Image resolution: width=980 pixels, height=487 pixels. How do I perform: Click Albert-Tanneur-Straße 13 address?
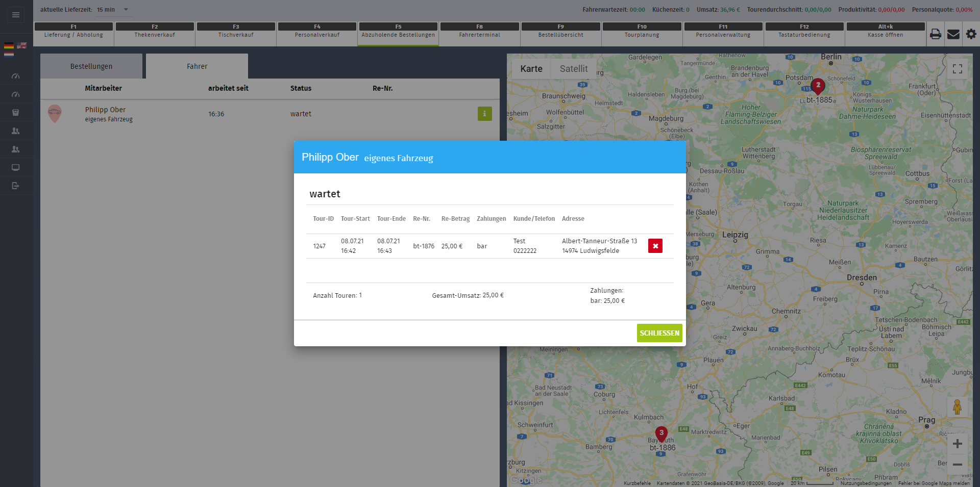tap(599, 241)
